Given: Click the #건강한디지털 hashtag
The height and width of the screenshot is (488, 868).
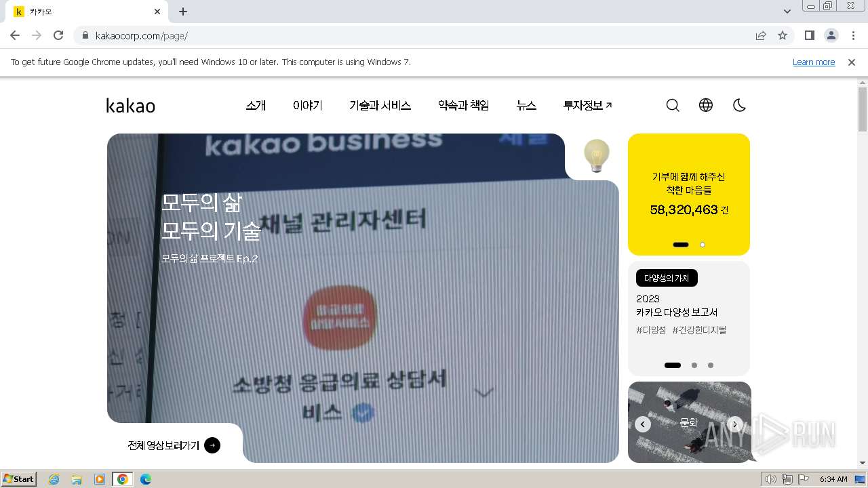Looking at the screenshot, I should pyautogui.click(x=699, y=330).
